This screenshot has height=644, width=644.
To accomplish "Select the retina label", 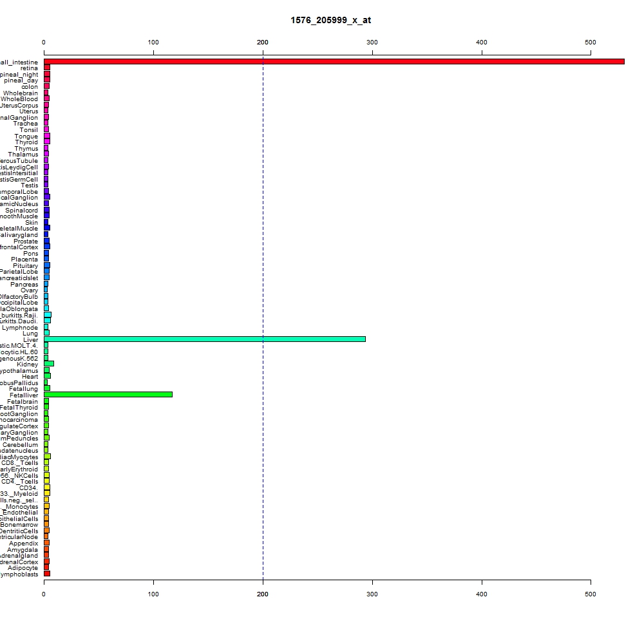I will tap(29, 68).
